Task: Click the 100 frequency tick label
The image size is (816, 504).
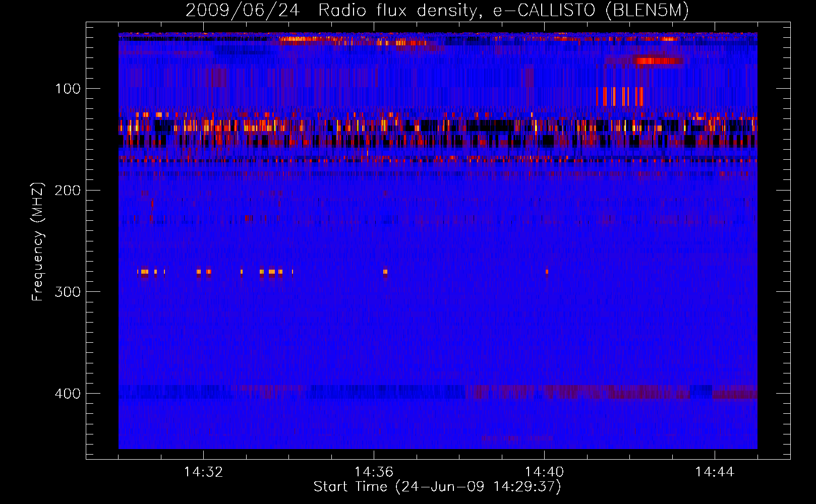Action: click(68, 89)
